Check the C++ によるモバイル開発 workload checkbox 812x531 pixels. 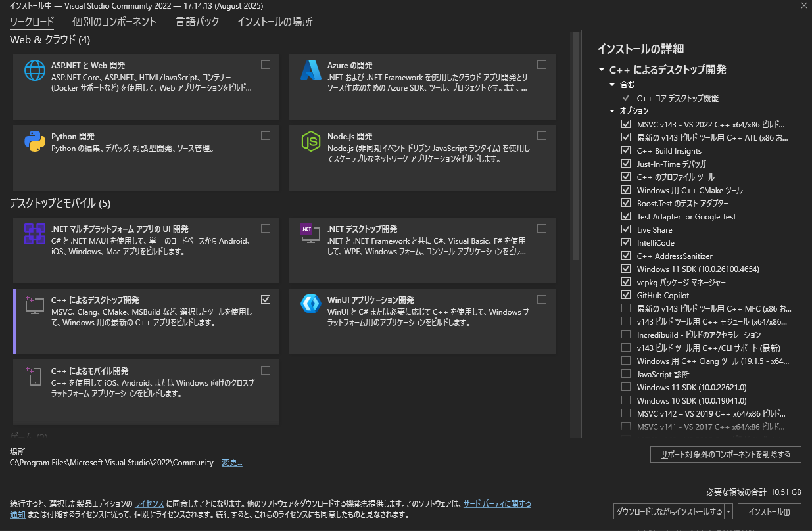tap(266, 370)
